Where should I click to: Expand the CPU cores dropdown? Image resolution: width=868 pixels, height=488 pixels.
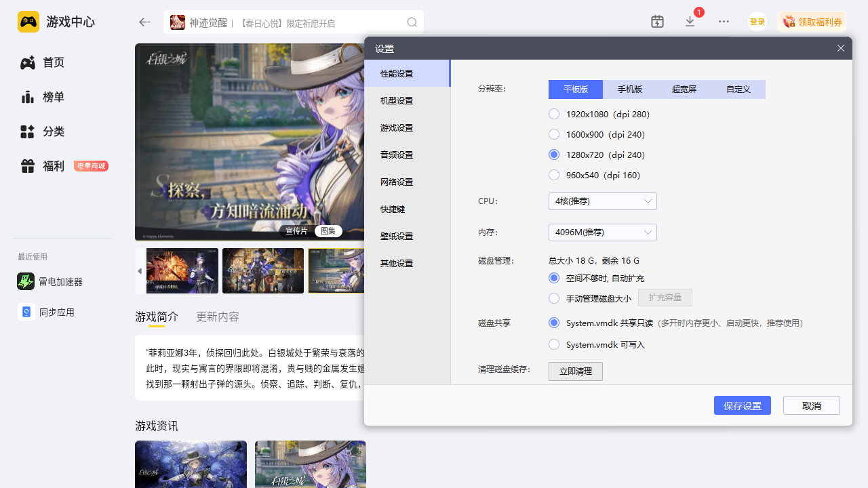[602, 201]
